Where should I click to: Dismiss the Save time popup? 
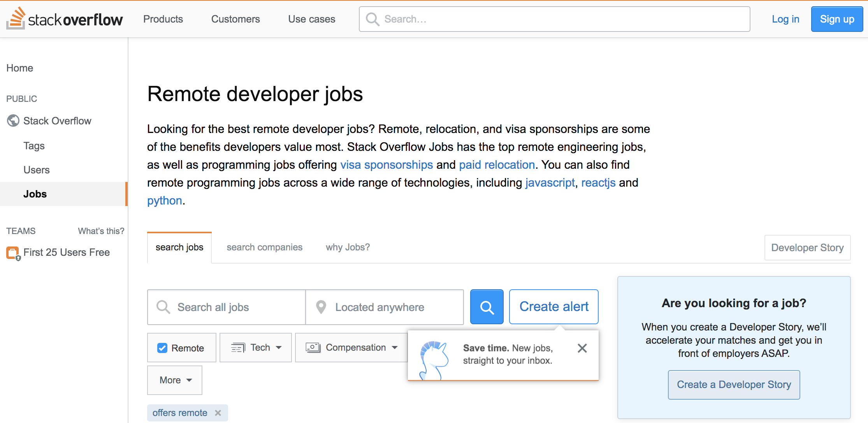pyautogui.click(x=582, y=348)
